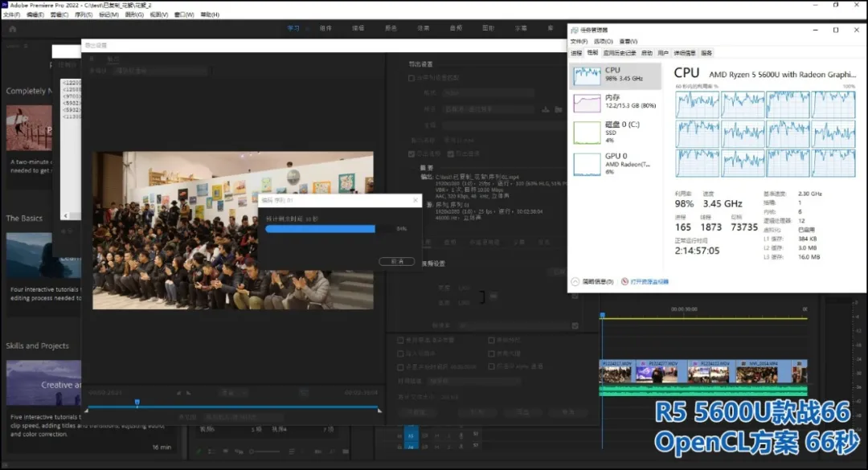Switch to Task Manager 性能 tab
This screenshot has width=868, height=470.
593,53
